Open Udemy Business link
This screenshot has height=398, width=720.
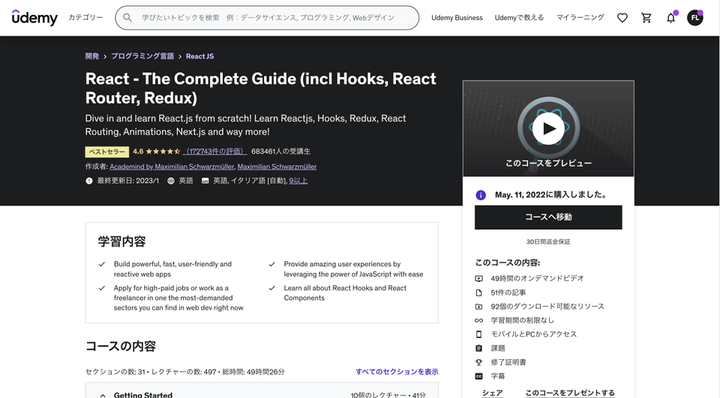coord(457,17)
